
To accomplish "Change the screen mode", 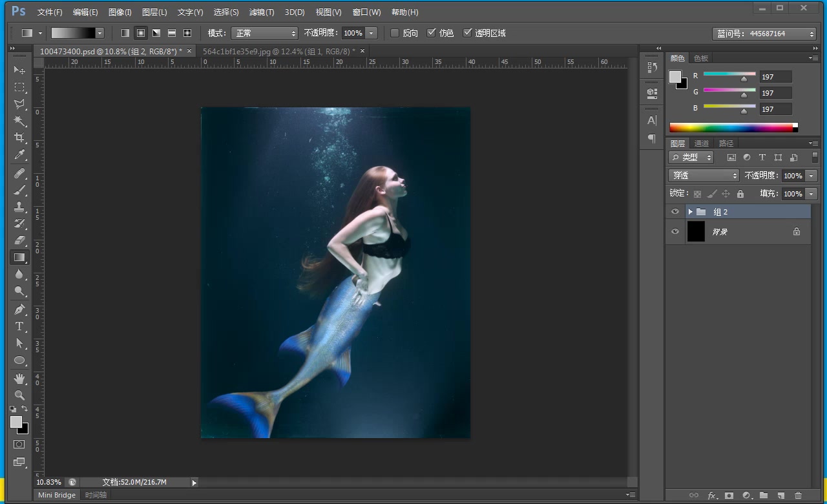I will 19,462.
